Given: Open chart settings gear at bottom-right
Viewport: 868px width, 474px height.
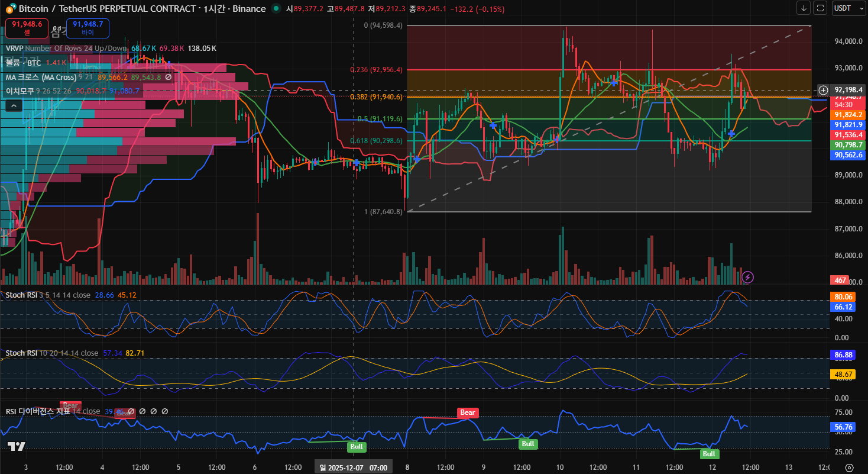Looking at the screenshot, I should [849, 467].
